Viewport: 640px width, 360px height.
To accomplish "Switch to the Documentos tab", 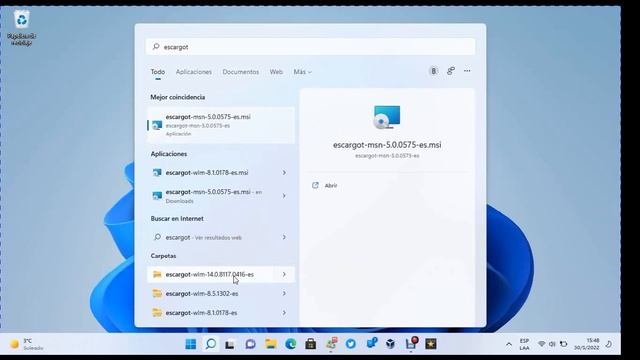I will (x=240, y=72).
